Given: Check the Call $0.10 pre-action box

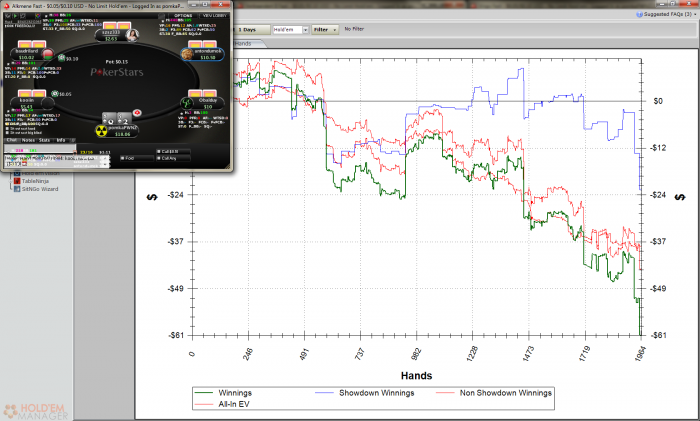Looking at the screenshot, I should coord(158,151).
